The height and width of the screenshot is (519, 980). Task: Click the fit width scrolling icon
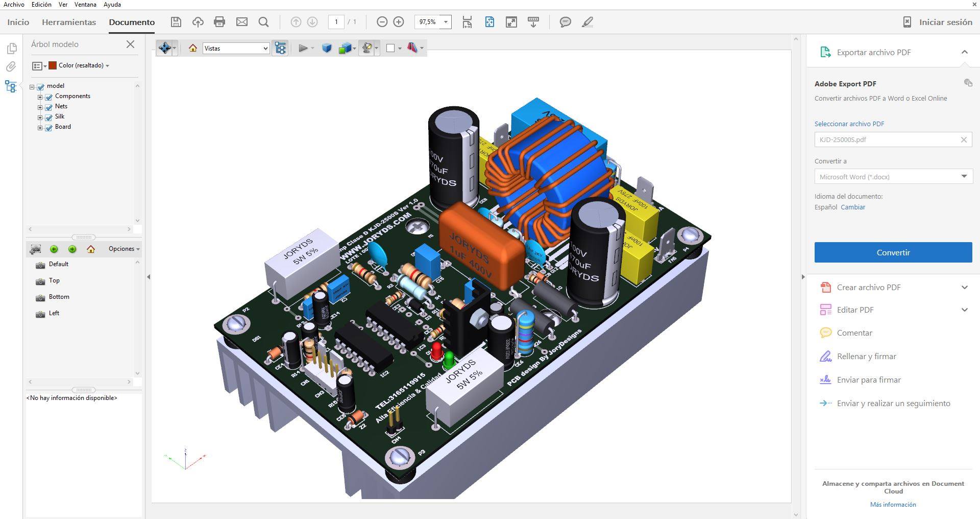coord(467,22)
